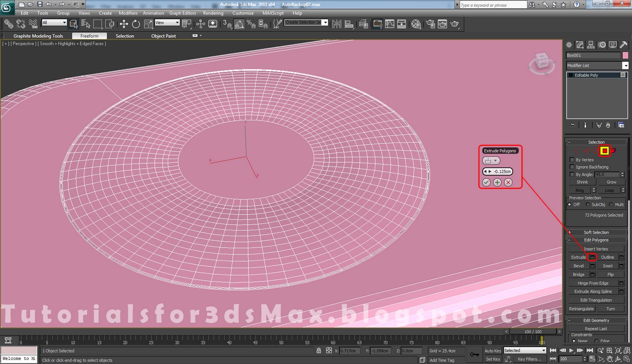This screenshot has width=632, height=364.
Task: Toggle the Percent Snap icon
Action: pyautogui.click(x=251, y=24)
